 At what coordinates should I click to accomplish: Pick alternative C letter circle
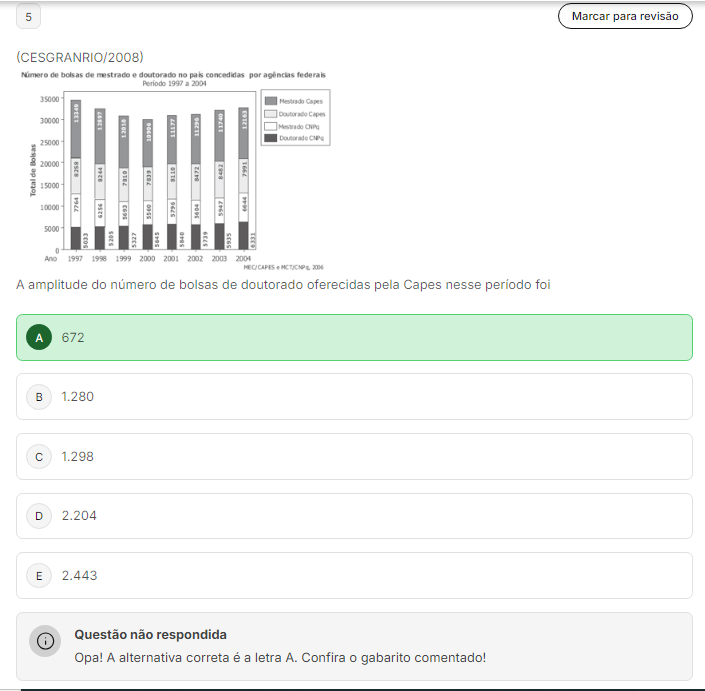coord(39,457)
